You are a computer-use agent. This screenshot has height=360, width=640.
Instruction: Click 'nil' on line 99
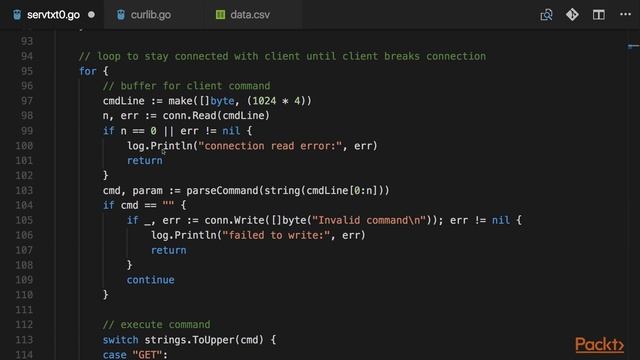[231, 131]
